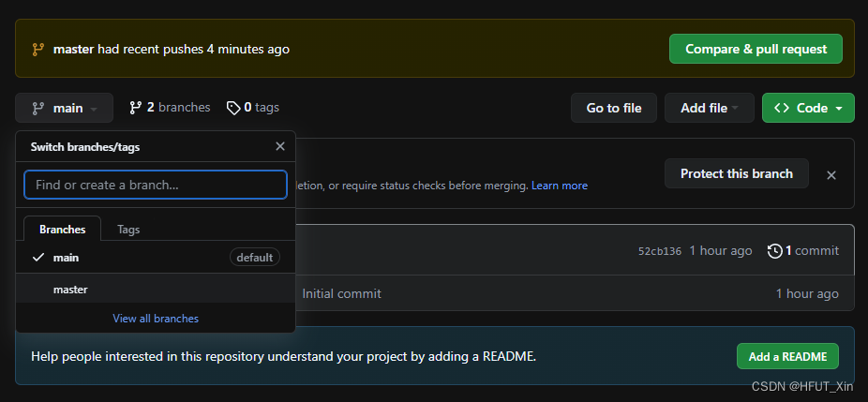Image resolution: width=868 pixels, height=402 pixels.
Task: Click the Add a README button
Action: point(787,356)
